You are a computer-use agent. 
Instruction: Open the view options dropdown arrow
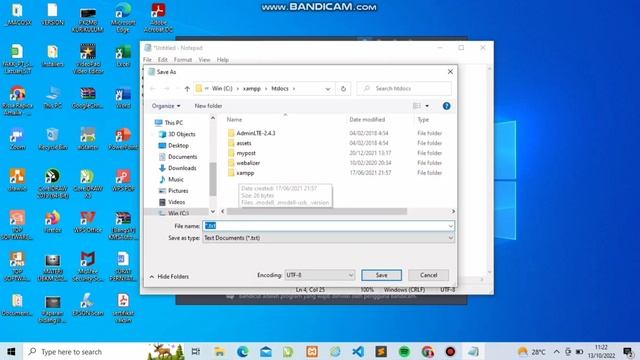click(427, 106)
